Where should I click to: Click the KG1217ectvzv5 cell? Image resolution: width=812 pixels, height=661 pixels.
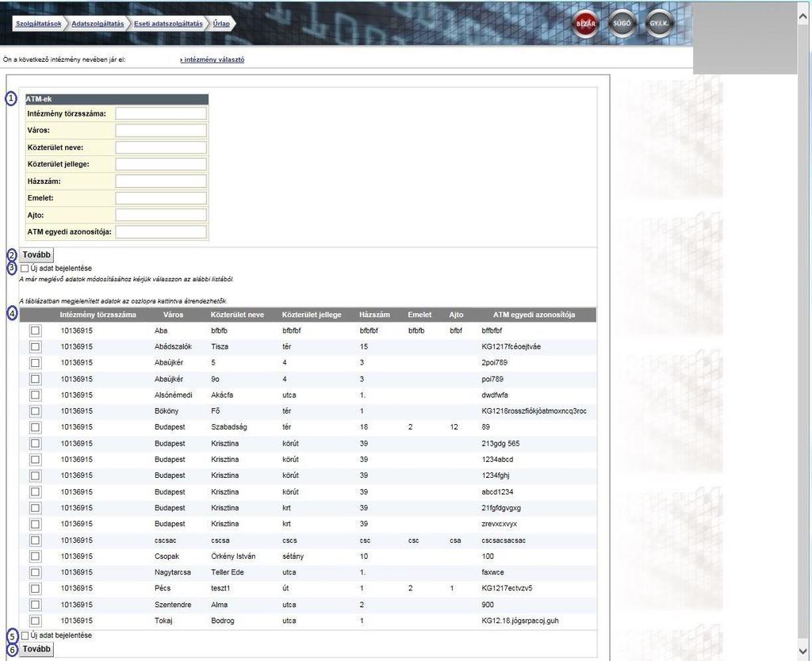pyautogui.click(x=507, y=589)
